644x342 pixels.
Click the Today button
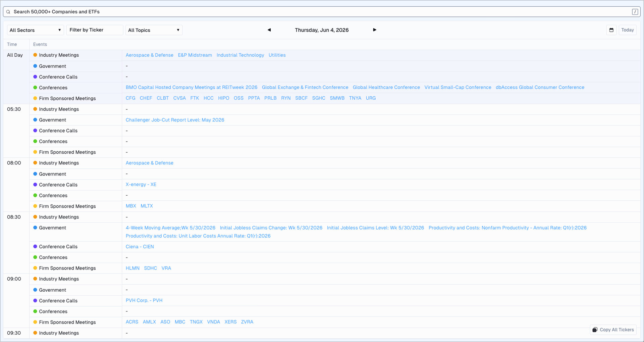pyautogui.click(x=627, y=30)
